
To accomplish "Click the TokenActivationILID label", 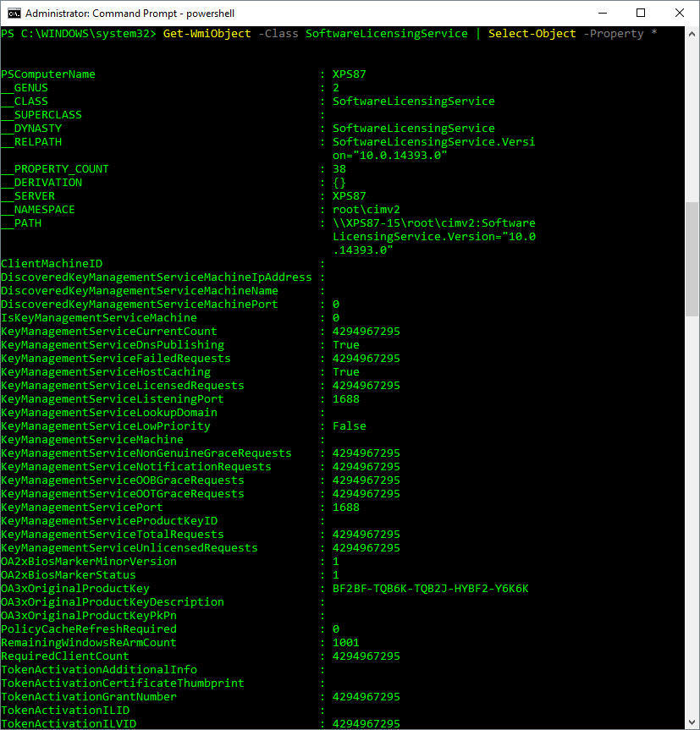I will pos(64,710).
